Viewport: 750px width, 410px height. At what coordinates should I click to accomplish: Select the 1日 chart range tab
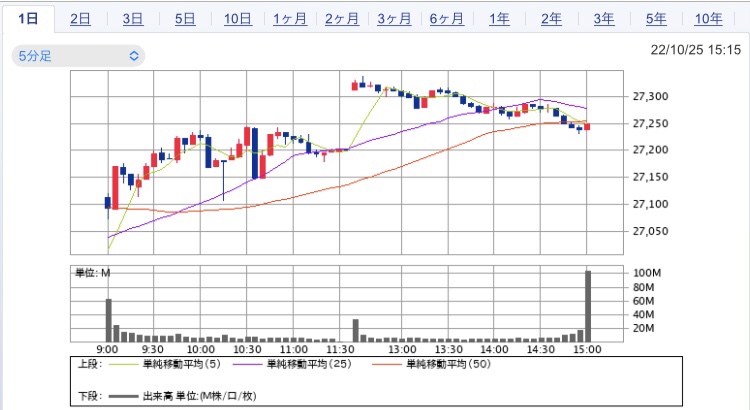(x=28, y=19)
